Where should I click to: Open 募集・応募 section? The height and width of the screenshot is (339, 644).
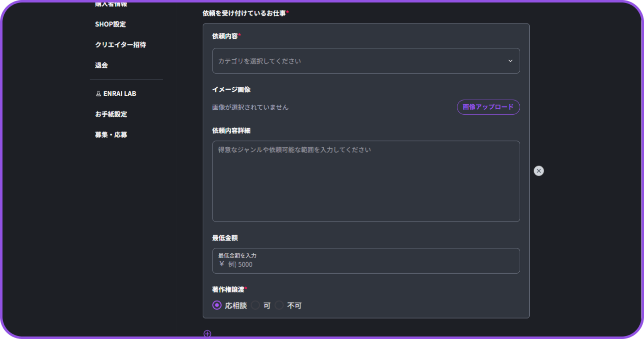pos(111,135)
